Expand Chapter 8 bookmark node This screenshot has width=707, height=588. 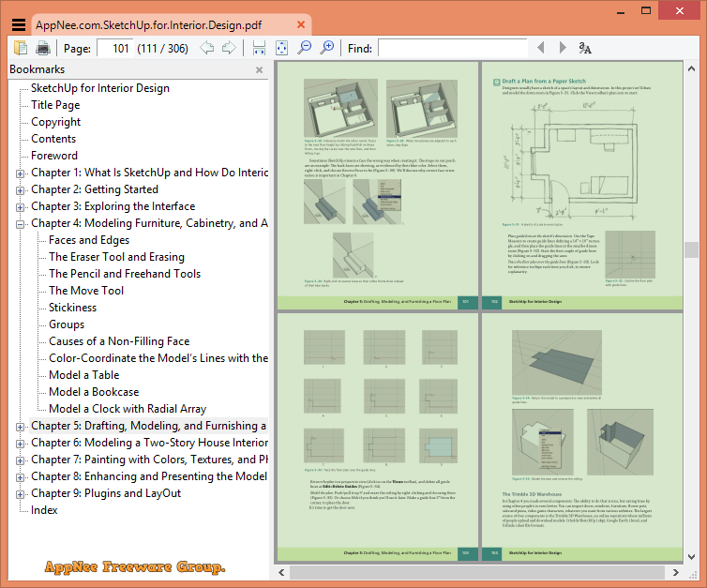20,477
